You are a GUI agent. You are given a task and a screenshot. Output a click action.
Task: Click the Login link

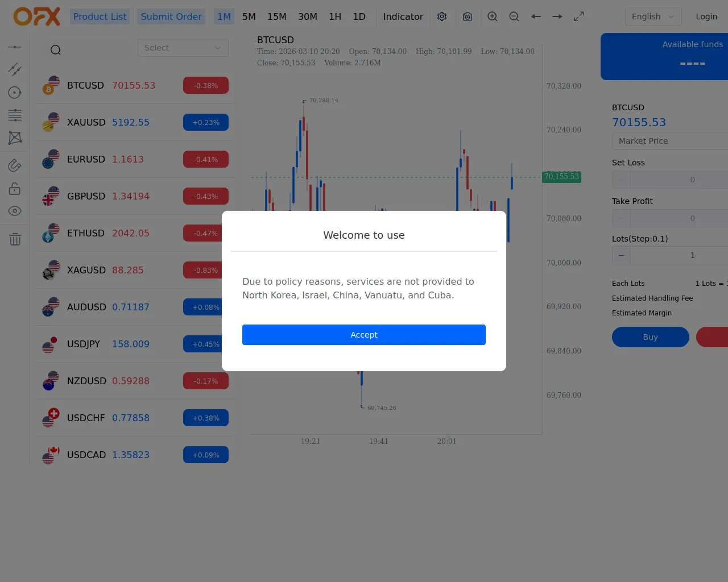[x=706, y=16]
